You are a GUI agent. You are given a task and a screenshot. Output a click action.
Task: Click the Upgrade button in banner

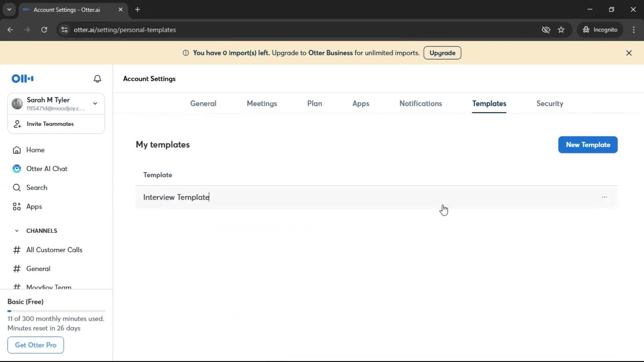[442, 53]
